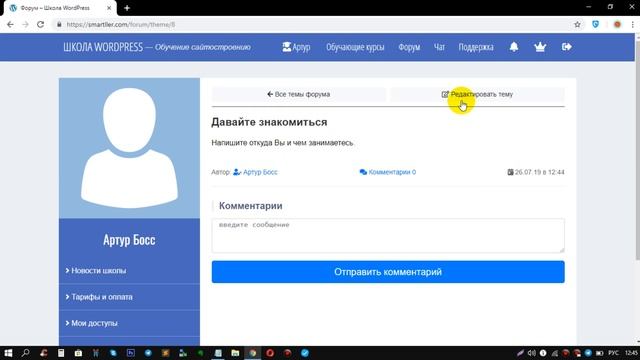Click the blue shield extension icon
This screenshot has width=640, height=360.
(596, 24)
